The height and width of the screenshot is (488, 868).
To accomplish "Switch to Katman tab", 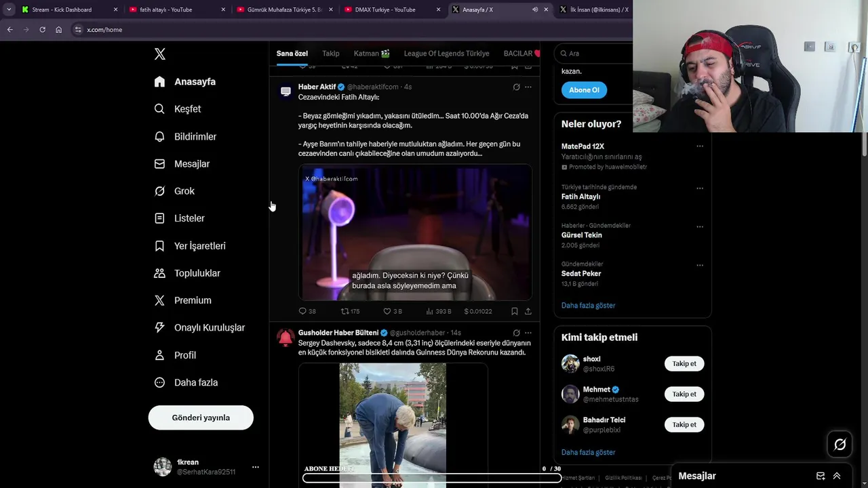I will (372, 54).
